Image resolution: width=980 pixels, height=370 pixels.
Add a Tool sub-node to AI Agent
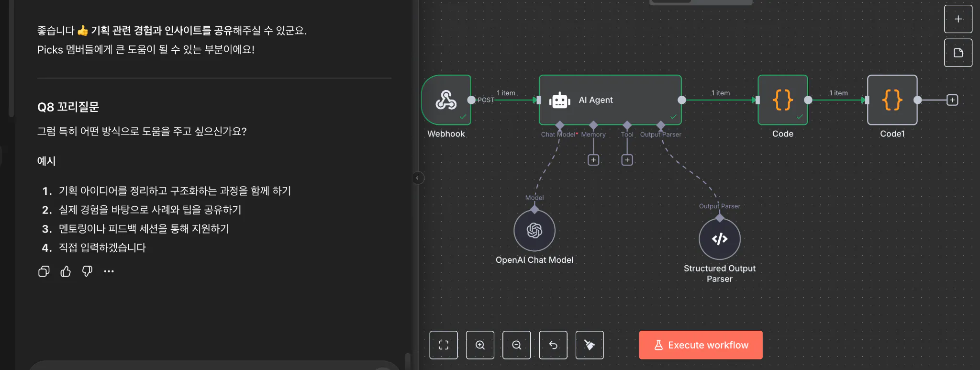[x=627, y=160]
